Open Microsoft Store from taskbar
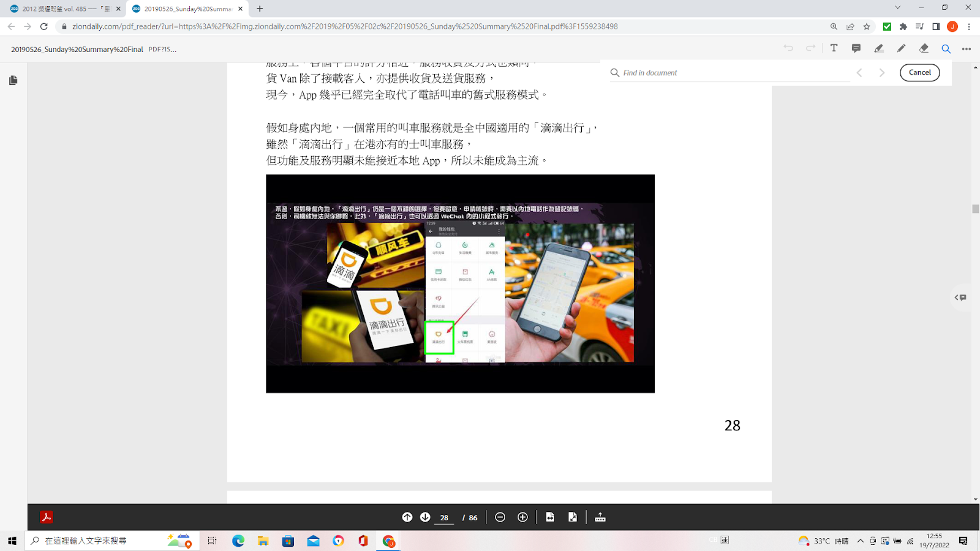This screenshot has height=551, width=980. (x=288, y=541)
